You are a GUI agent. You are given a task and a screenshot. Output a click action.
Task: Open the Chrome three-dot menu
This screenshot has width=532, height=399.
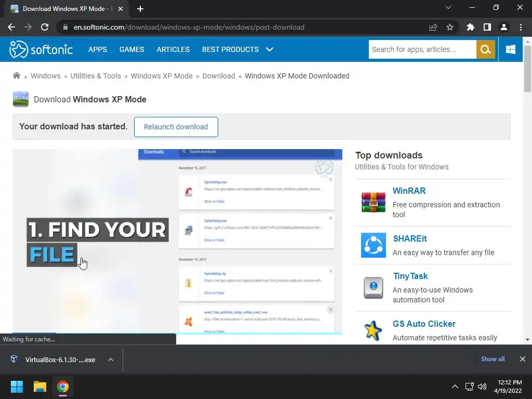521,27
